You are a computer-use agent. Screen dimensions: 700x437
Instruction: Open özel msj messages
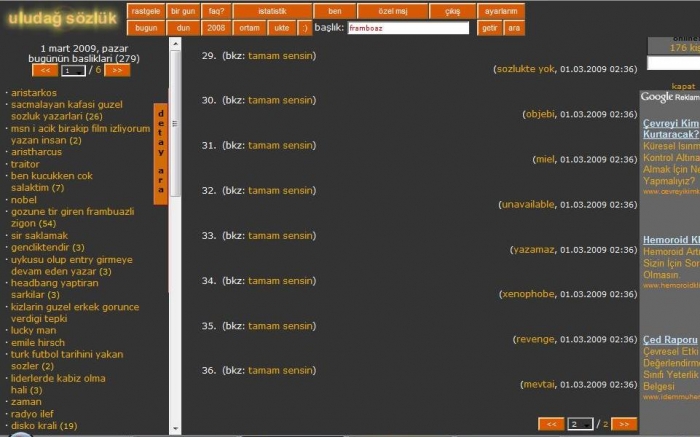393,11
